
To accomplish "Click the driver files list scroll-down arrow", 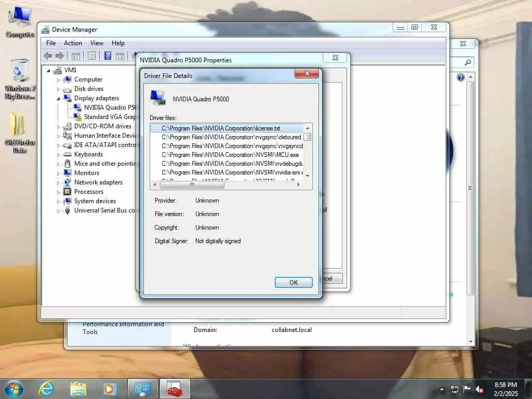I will (308, 176).
